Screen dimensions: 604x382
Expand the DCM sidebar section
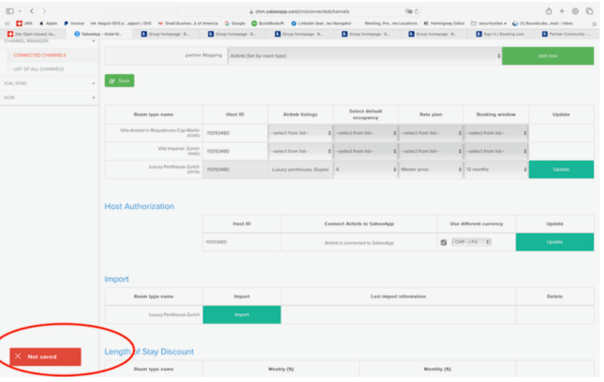[49, 97]
